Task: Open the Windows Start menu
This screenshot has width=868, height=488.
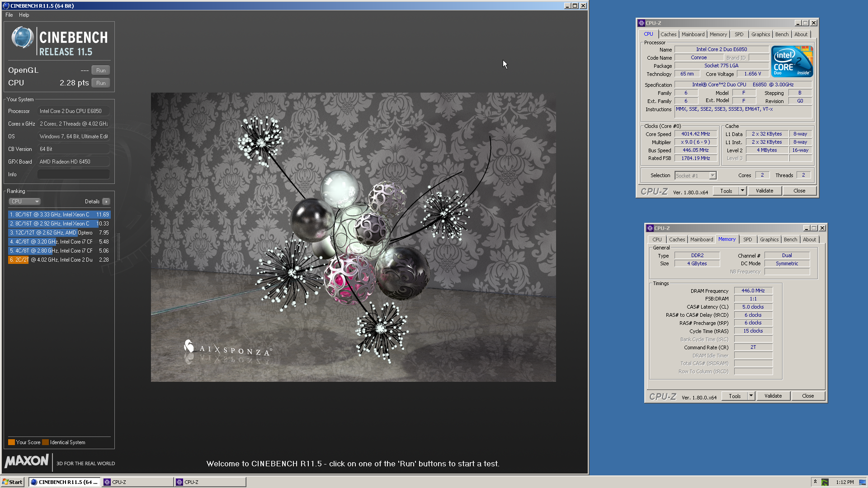Action: (12, 482)
